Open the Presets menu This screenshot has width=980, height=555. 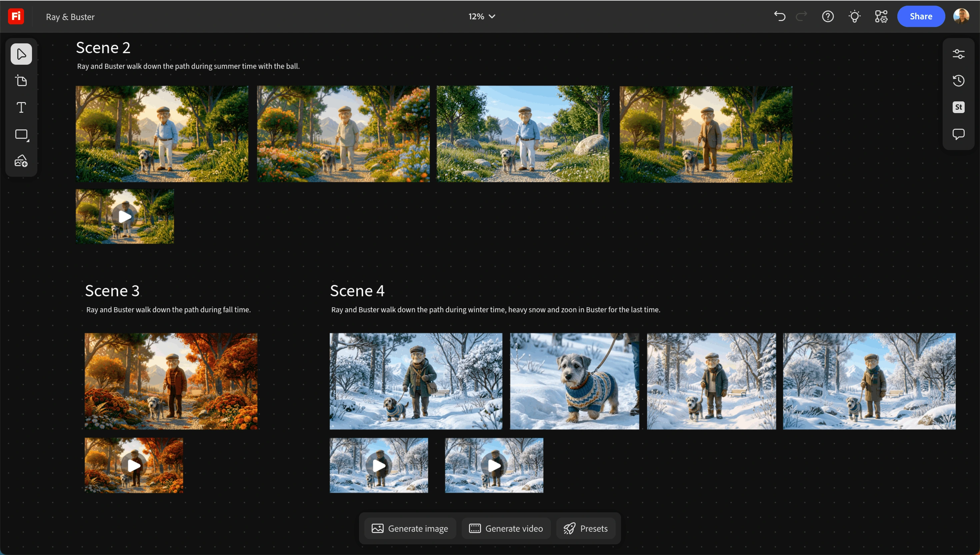pos(585,528)
